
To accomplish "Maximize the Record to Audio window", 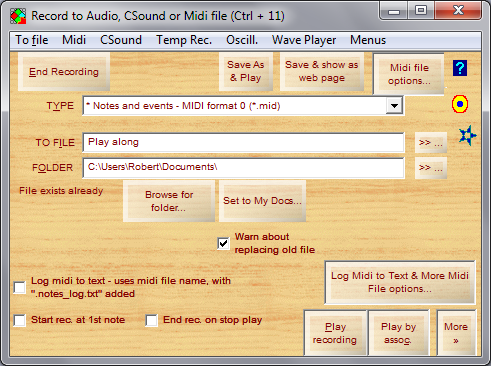I will pyautogui.click(x=421, y=11).
